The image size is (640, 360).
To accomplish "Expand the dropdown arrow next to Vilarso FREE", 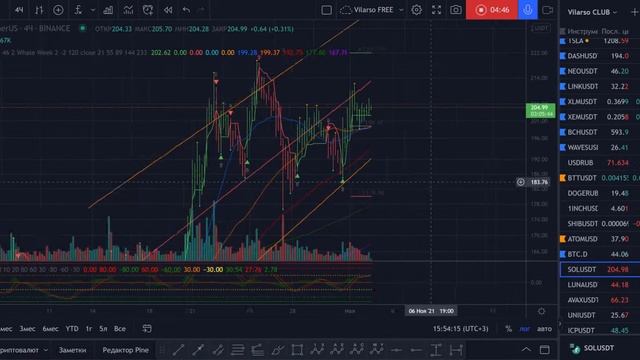I will 401,10.
